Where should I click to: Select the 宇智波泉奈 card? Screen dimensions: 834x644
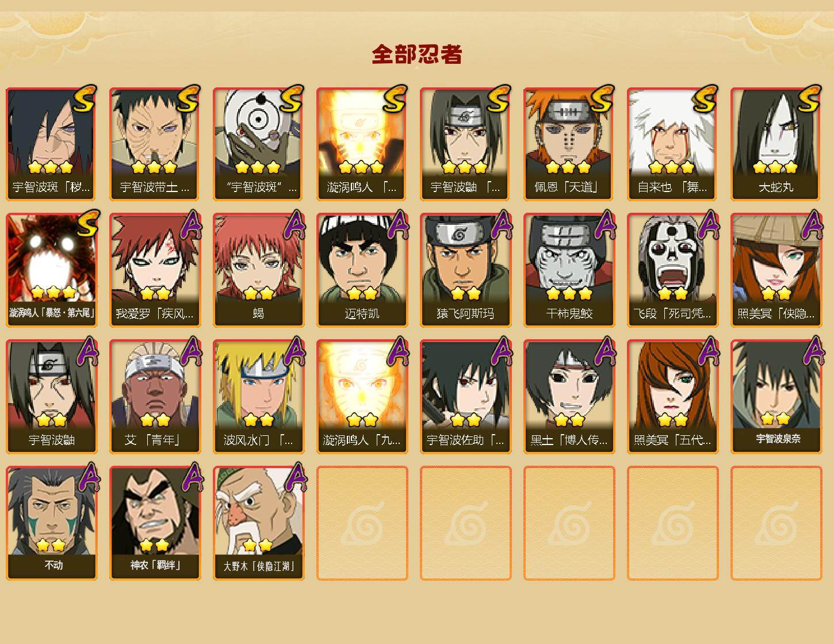pyautogui.click(x=776, y=397)
